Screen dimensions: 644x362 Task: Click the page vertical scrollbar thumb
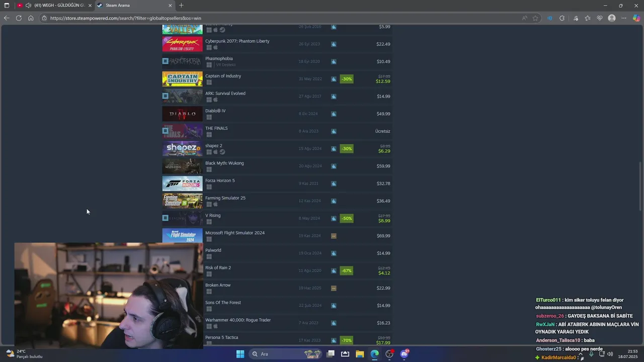click(640, 186)
